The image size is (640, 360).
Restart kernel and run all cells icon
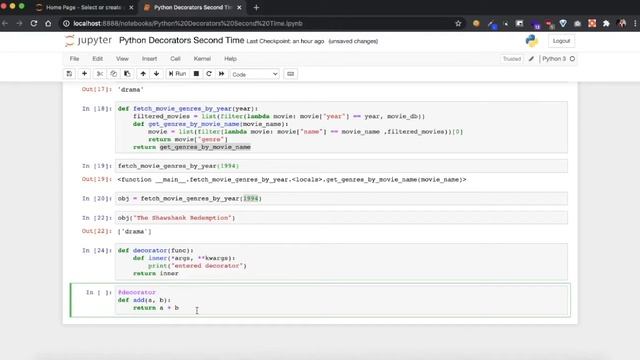[222, 74]
